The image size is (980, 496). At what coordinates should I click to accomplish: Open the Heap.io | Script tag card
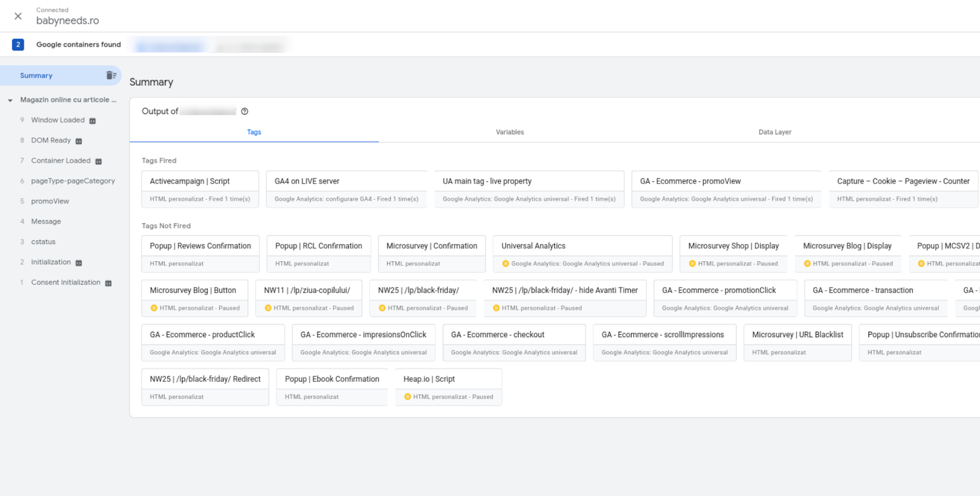coord(448,387)
